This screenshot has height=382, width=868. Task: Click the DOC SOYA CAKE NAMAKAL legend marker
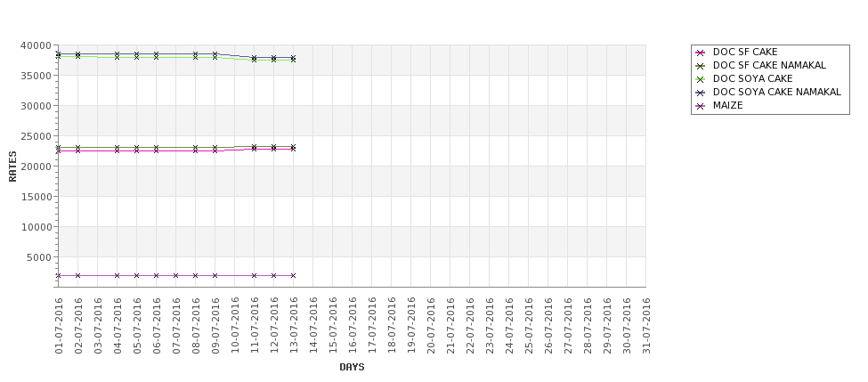[701, 93]
